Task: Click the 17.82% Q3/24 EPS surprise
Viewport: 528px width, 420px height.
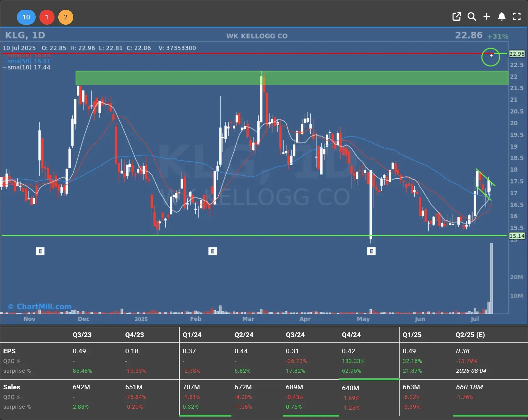Action: 295,371
